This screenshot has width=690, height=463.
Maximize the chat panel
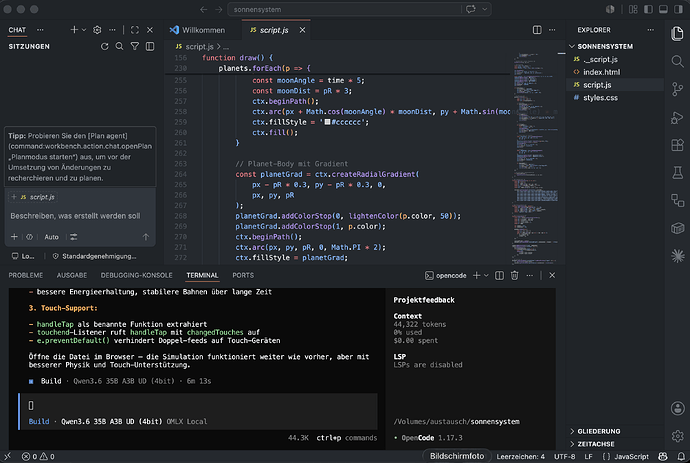[x=135, y=30]
